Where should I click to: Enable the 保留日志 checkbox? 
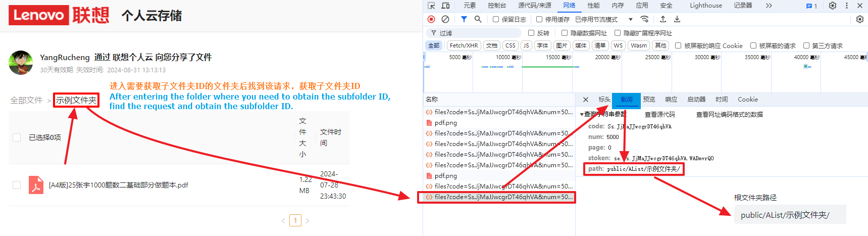click(x=496, y=19)
